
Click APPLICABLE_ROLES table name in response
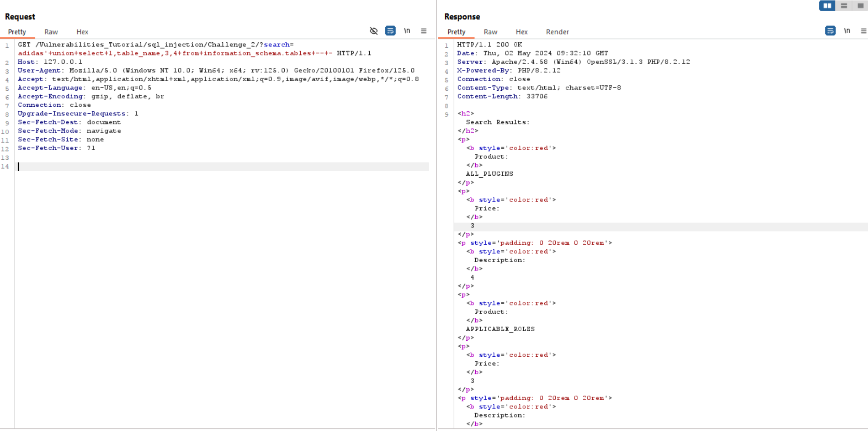[x=500, y=329]
